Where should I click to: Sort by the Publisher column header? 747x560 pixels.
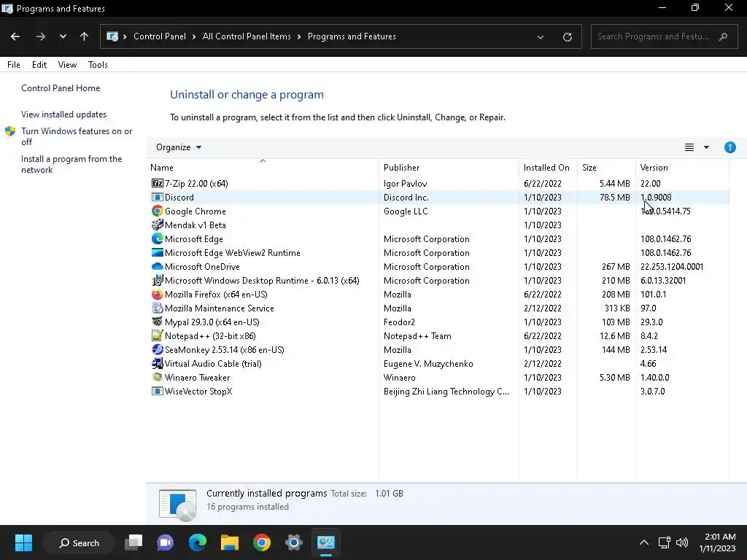click(449, 168)
